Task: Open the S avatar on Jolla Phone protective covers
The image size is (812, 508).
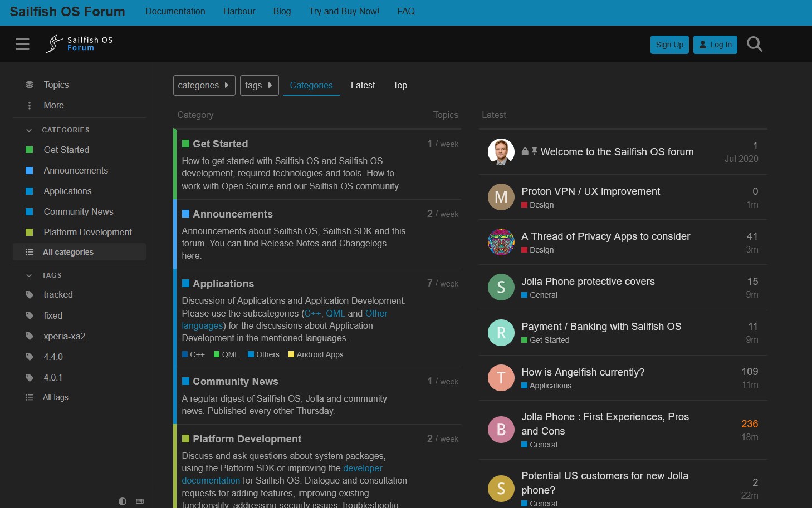Action: pyautogui.click(x=501, y=287)
